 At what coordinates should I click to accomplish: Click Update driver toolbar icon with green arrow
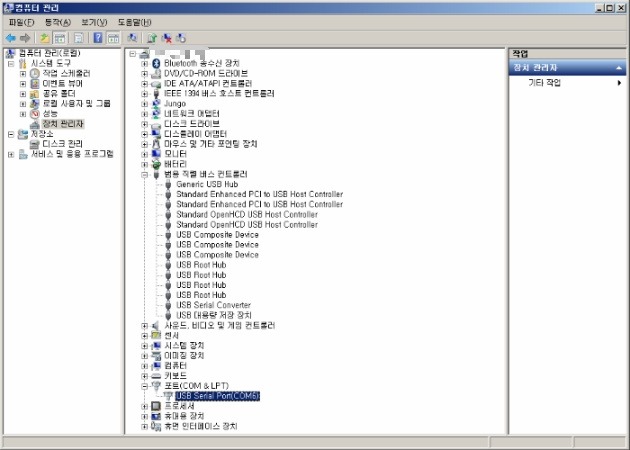(x=151, y=38)
